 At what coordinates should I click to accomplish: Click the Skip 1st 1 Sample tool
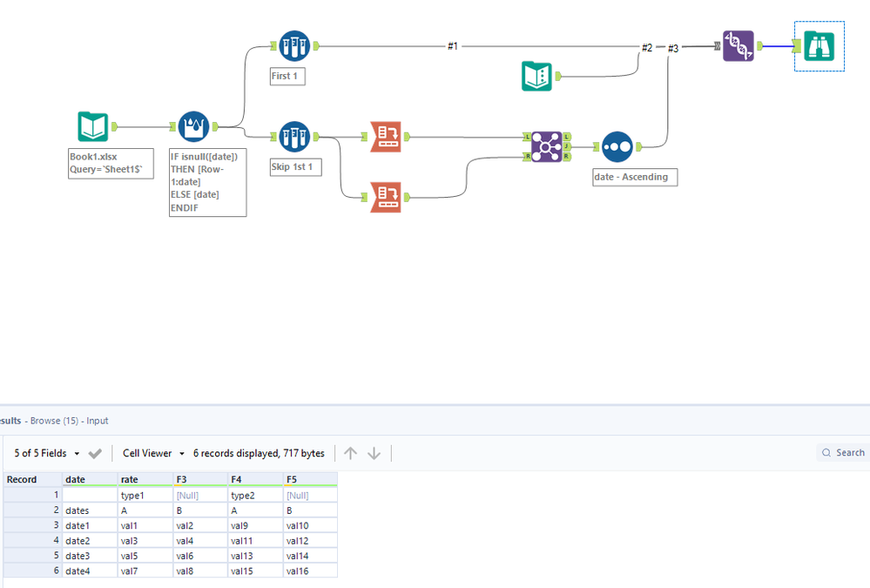coord(294,137)
